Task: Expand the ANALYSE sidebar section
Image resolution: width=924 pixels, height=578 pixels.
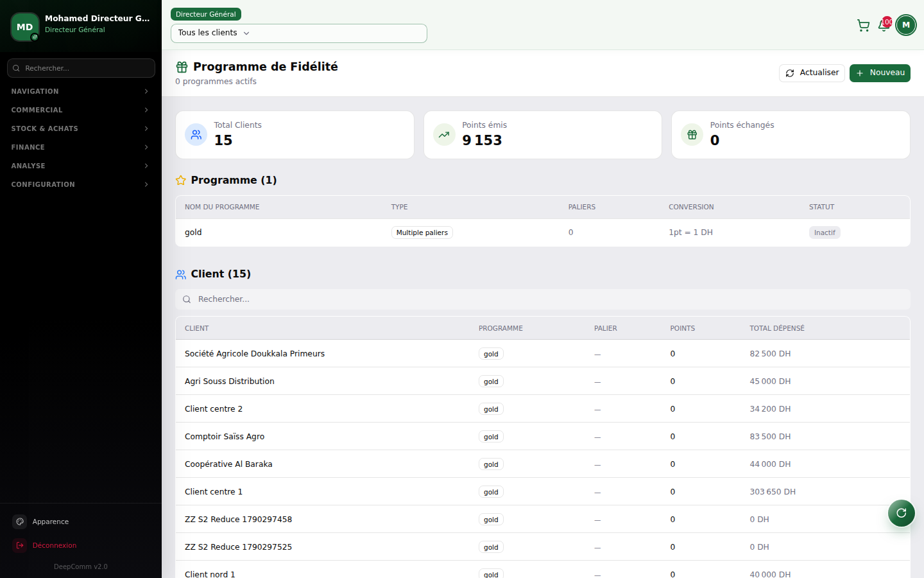Action: [81, 166]
